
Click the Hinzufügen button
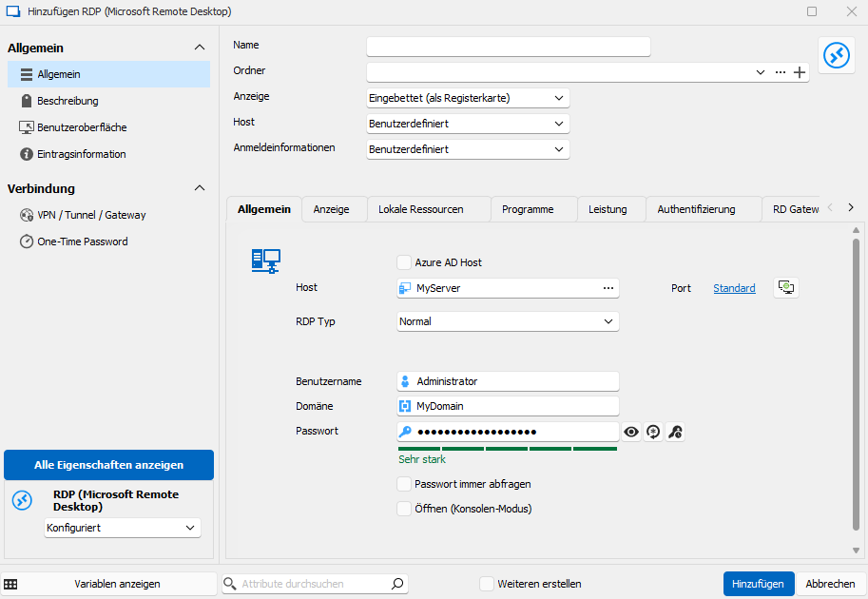coord(759,584)
